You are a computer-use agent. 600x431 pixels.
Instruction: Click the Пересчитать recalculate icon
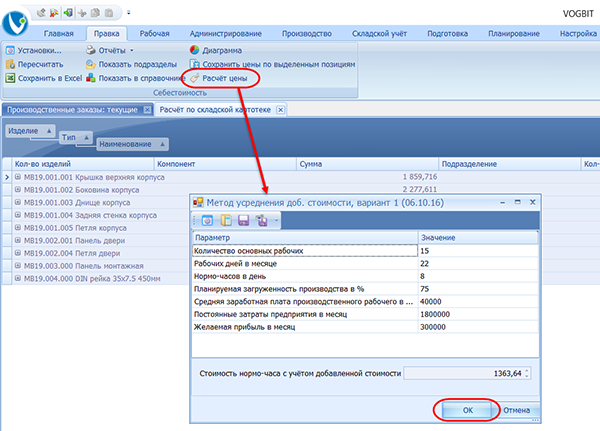pos(10,64)
